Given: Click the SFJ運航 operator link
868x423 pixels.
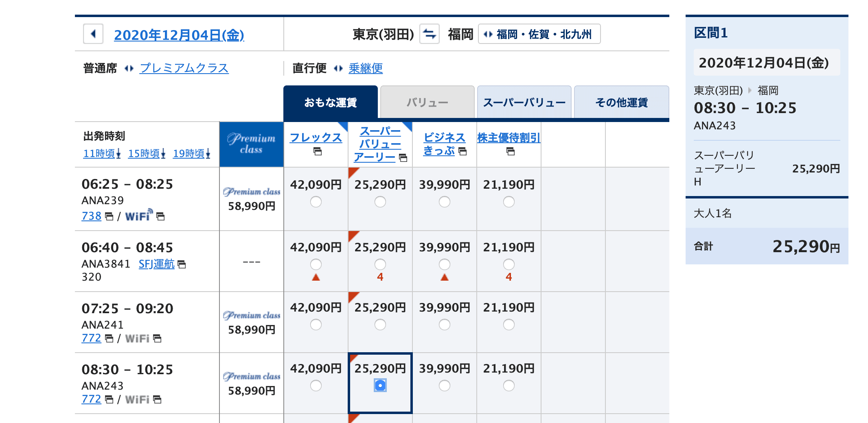Looking at the screenshot, I should coord(156,264).
